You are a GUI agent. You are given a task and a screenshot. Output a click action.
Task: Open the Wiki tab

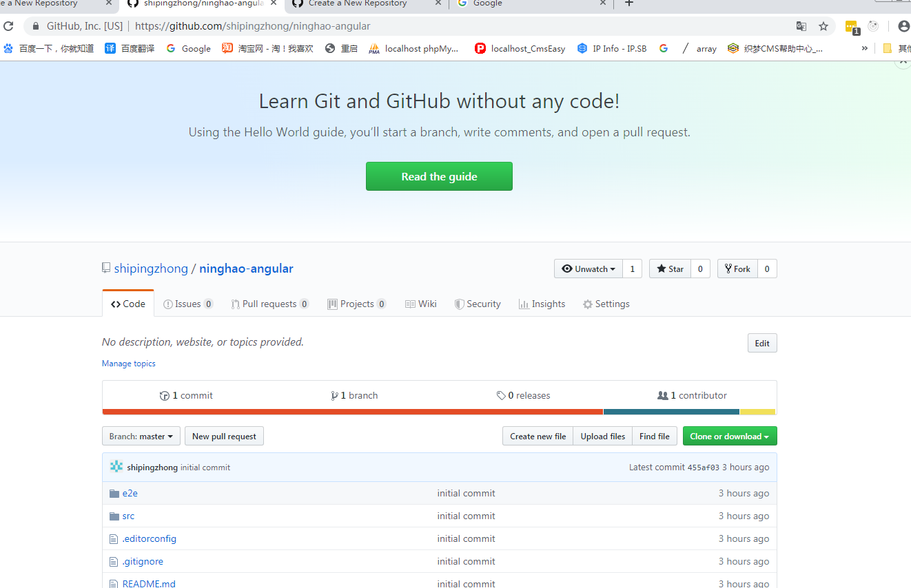421,304
